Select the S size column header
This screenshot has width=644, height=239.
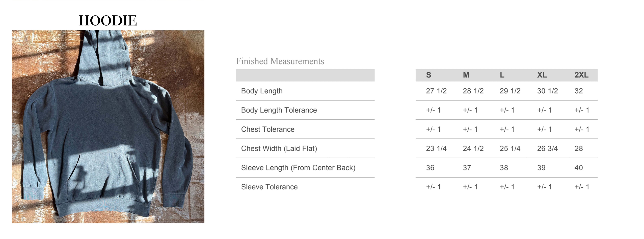pos(428,75)
